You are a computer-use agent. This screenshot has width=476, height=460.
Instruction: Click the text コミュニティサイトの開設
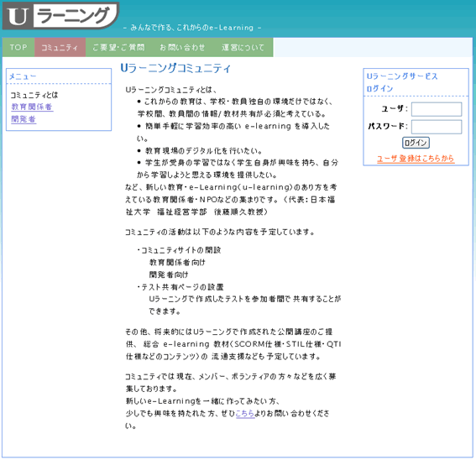pyautogui.click(x=181, y=250)
